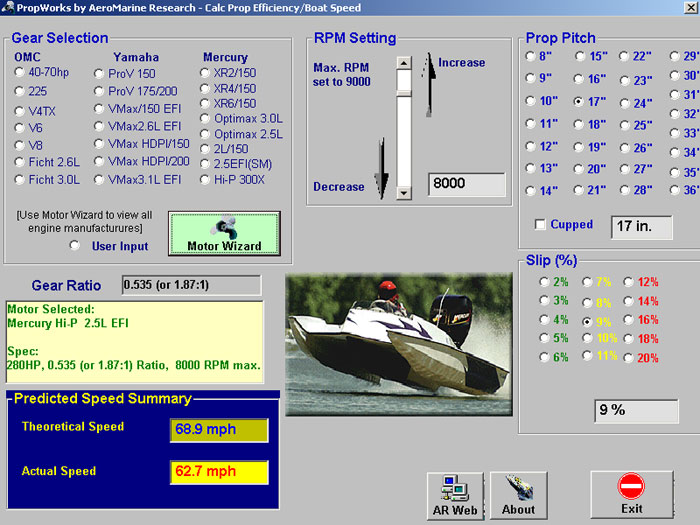Select Mercury XR2/150 motor

pyautogui.click(x=204, y=72)
